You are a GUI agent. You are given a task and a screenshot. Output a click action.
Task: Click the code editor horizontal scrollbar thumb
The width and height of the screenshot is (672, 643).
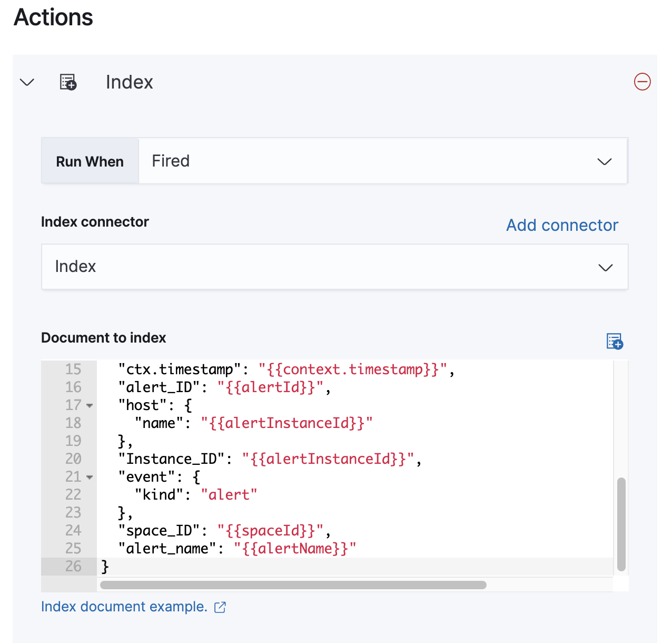293,584
